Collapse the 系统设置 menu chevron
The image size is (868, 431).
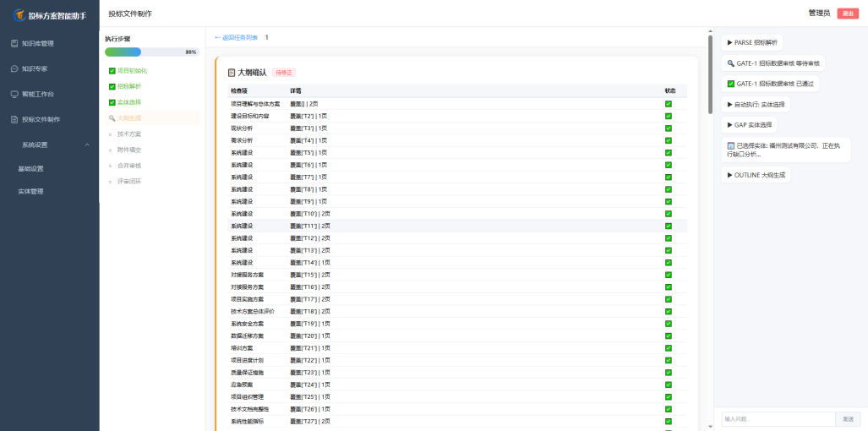[87, 145]
